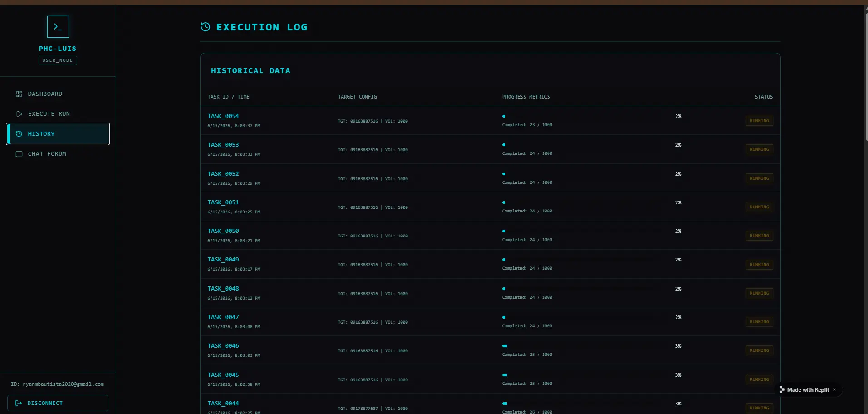Click RUNNING status badge for TASK_0054

759,121
